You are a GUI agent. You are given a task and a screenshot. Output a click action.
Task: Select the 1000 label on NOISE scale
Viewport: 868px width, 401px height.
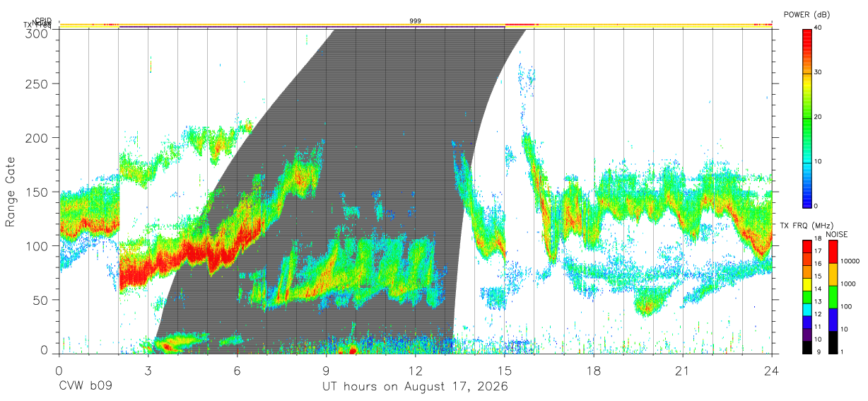point(849,284)
